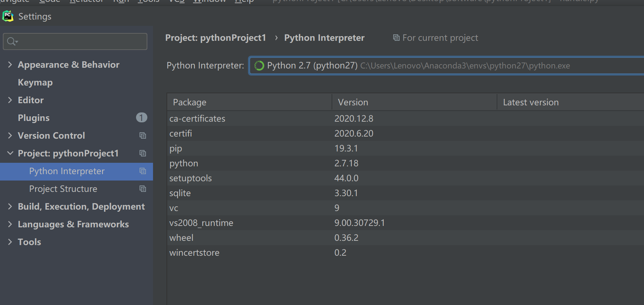Select the vc package row

click(406, 208)
